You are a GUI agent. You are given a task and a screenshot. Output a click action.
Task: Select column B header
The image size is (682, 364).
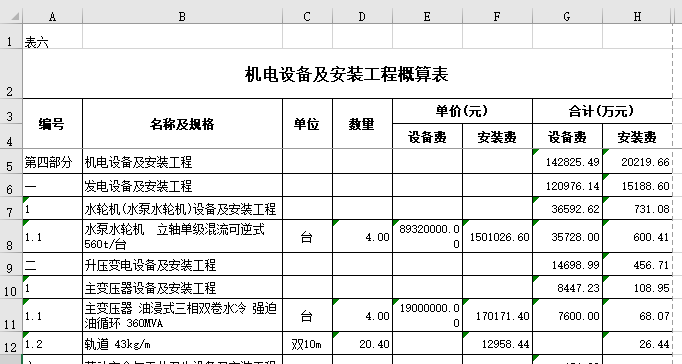point(182,17)
